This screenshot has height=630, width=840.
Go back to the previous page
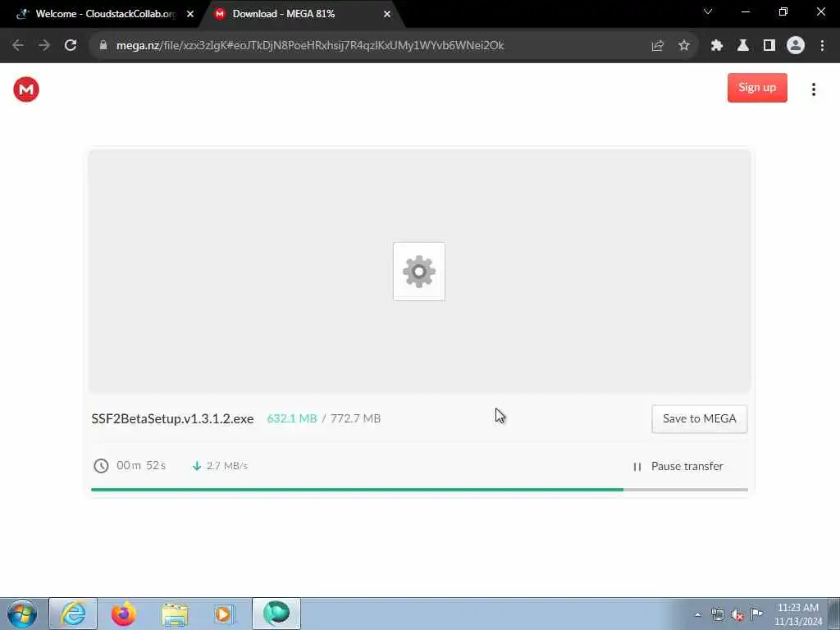tap(18, 46)
